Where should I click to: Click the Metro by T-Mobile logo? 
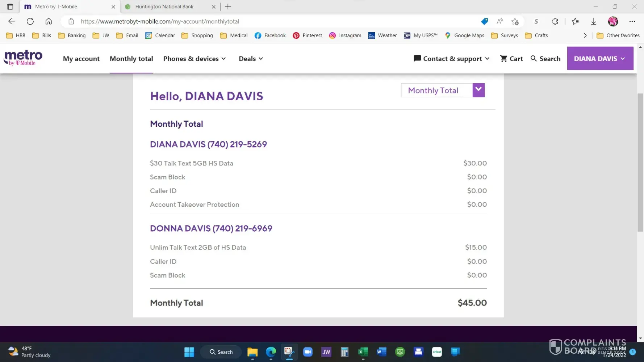(23, 58)
